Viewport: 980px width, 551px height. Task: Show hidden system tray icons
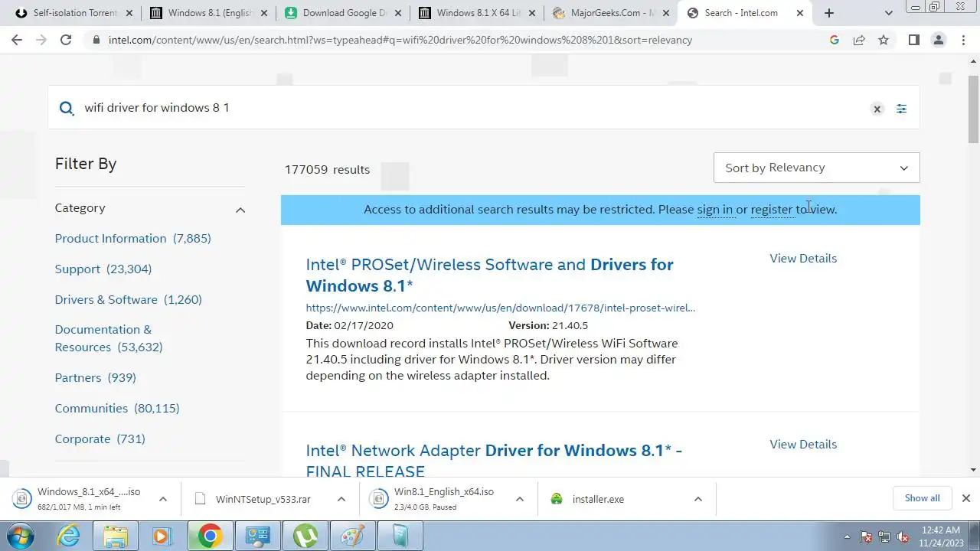(x=847, y=536)
